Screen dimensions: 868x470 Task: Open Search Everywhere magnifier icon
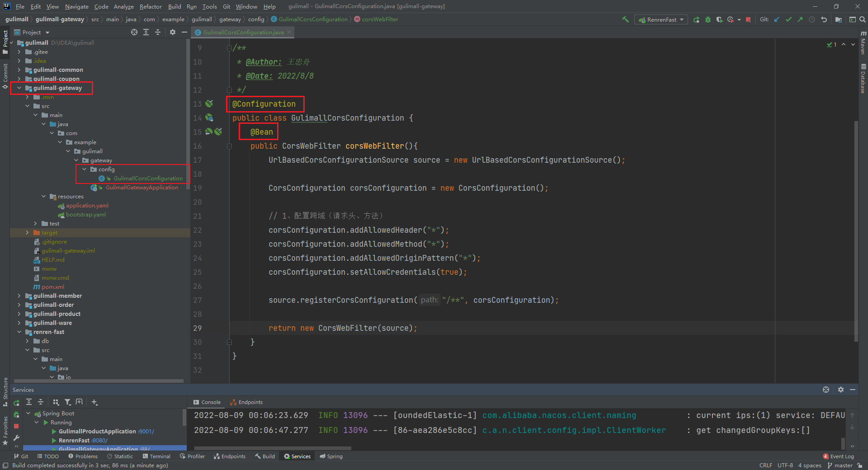pos(863,19)
